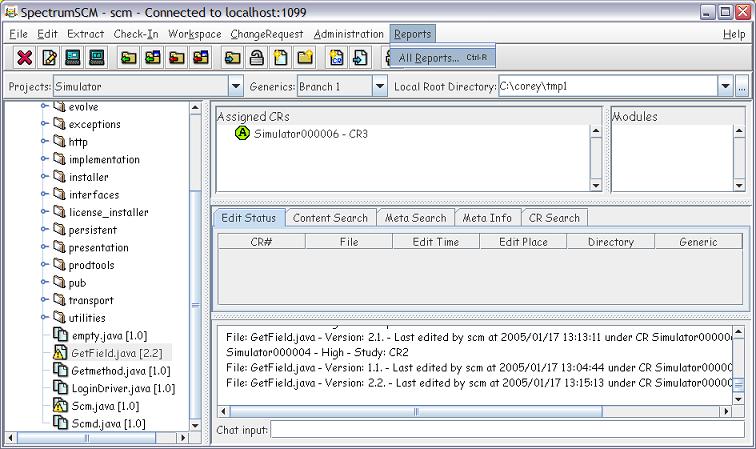Image resolution: width=756 pixels, height=449 pixels.
Task: Open the File menu
Action: [18, 34]
